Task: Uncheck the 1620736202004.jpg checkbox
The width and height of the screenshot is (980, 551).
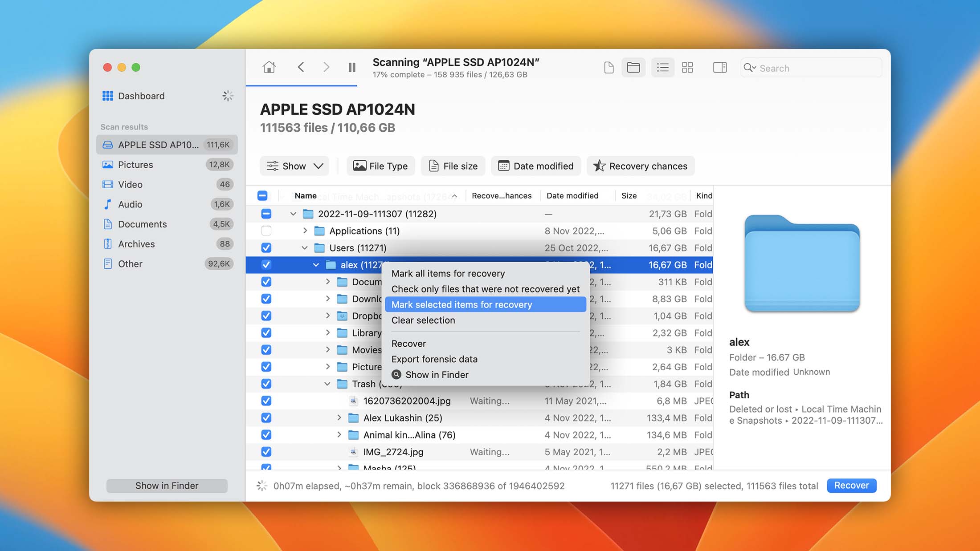Action: [x=266, y=401]
